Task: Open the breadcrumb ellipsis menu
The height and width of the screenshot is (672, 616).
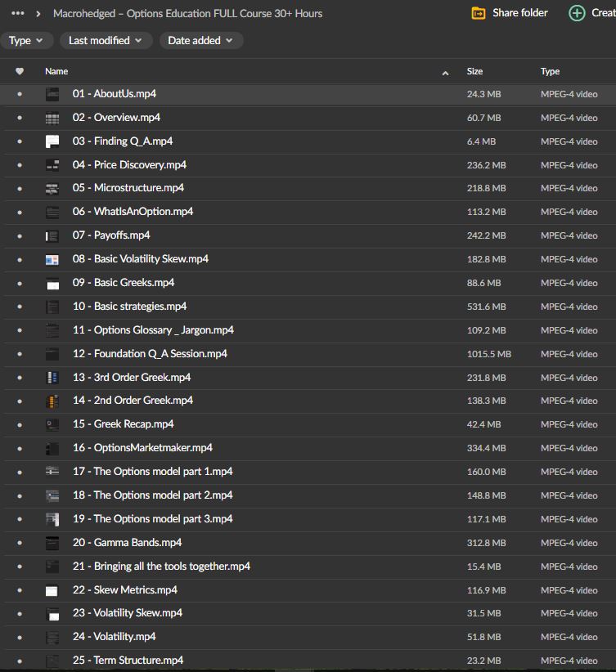Action: coord(18,14)
